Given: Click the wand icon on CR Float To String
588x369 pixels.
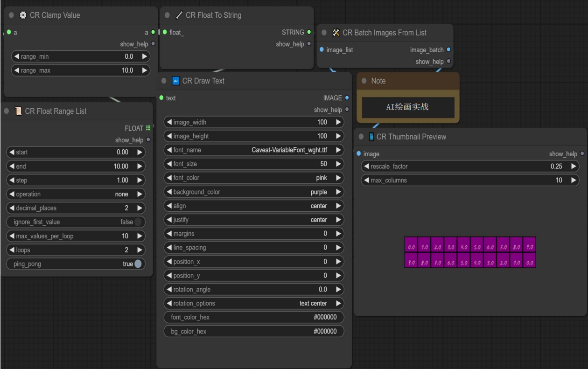Looking at the screenshot, I should click(179, 15).
